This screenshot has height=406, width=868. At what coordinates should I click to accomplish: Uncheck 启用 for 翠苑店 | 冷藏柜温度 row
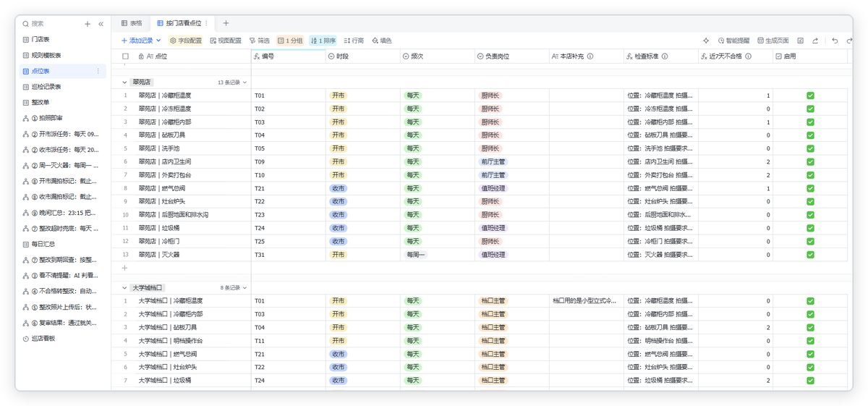coord(810,96)
